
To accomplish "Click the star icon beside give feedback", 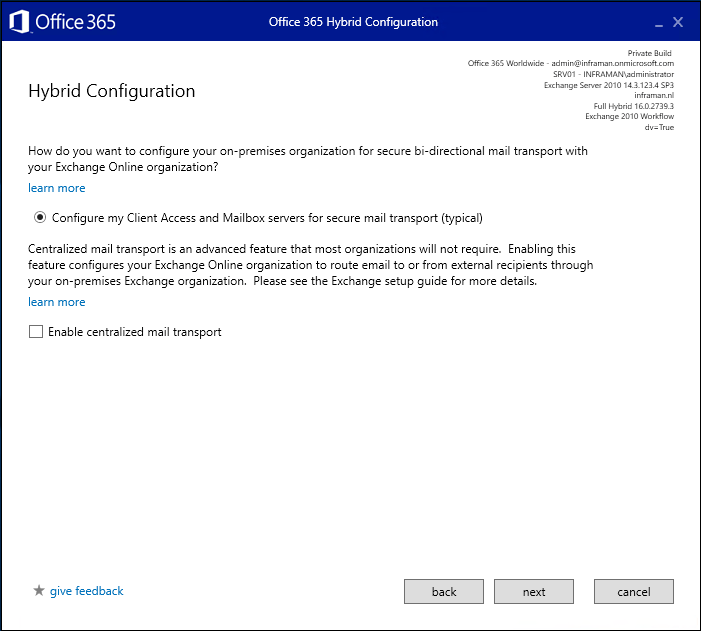I will pyautogui.click(x=39, y=591).
